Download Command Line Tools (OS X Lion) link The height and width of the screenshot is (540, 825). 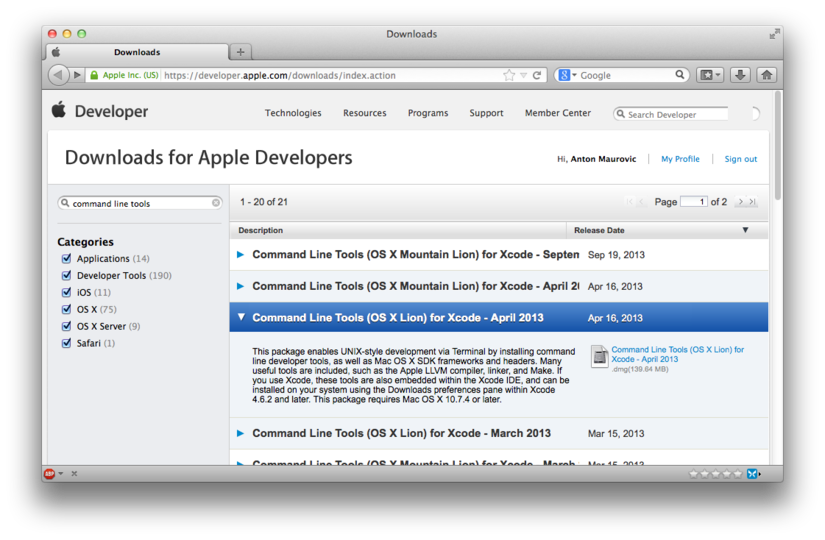pyautogui.click(x=677, y=354)
